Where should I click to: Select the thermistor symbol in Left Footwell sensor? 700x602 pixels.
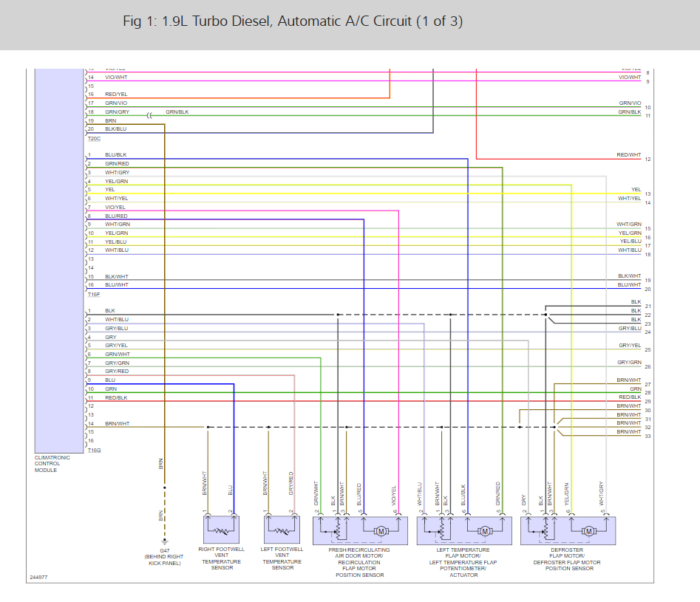282,531
